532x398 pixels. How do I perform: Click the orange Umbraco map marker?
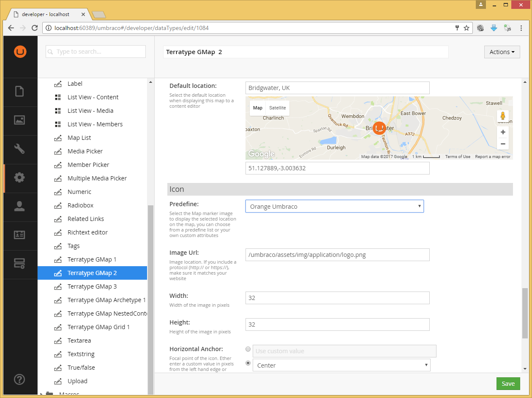tap(379, 128)
